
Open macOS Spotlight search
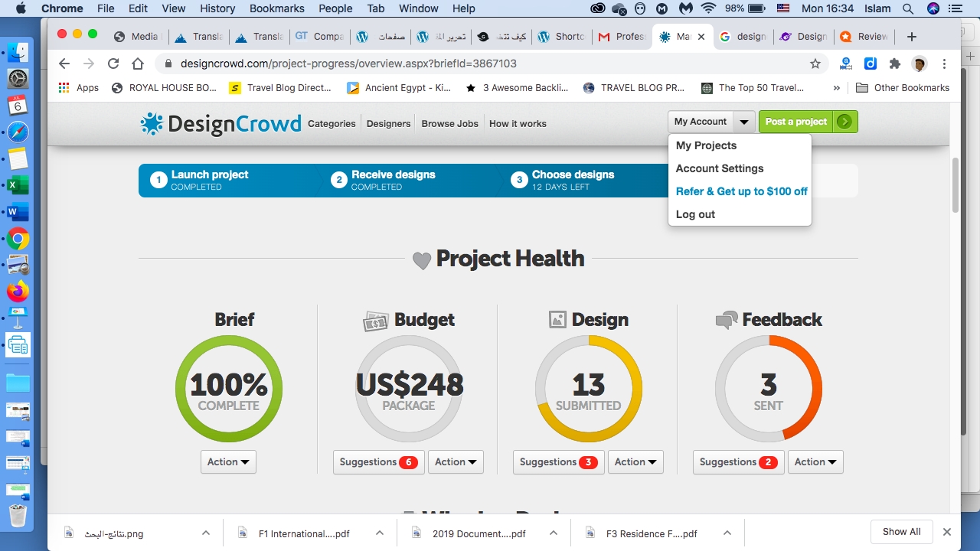pyautogui.click(x=908, y=8)
